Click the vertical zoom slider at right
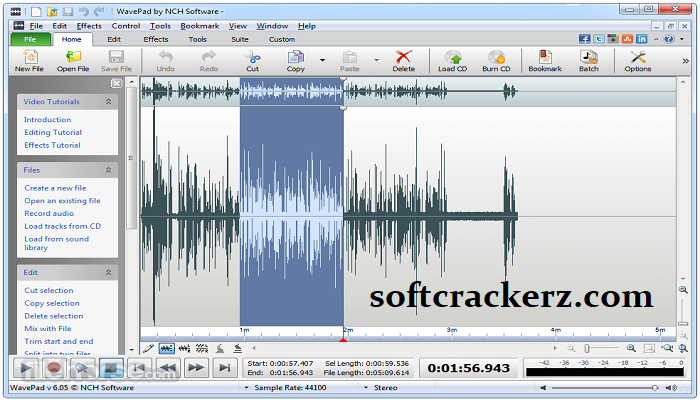The width and height of the screenshot is (700, 400). [683, 313]
